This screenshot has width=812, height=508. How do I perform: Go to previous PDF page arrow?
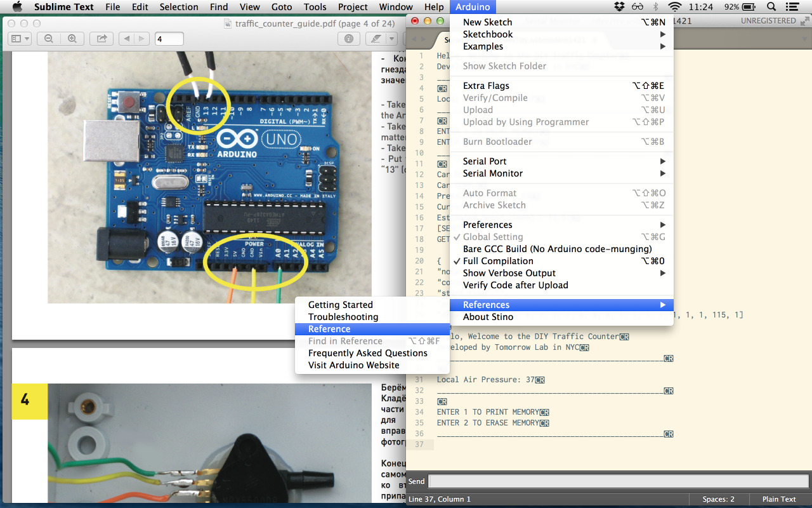coord(127,39)
